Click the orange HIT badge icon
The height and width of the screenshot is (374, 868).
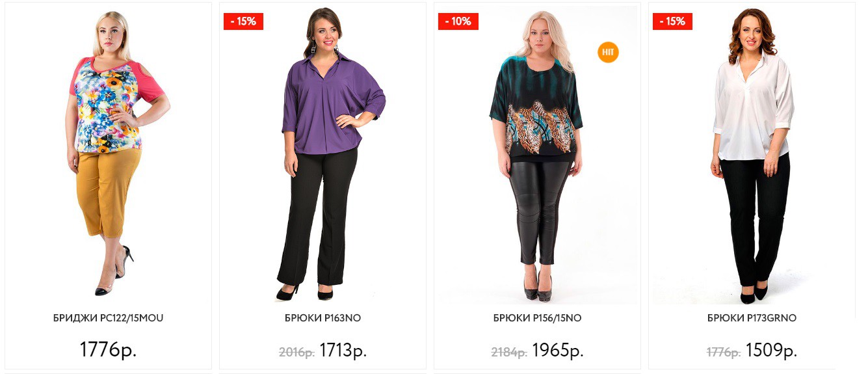point(608,53)
